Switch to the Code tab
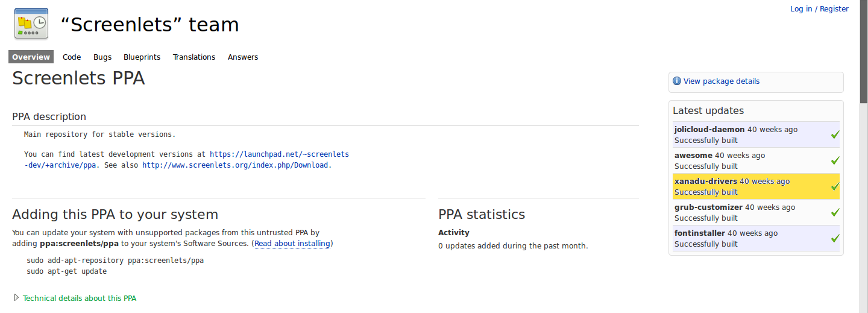This screenshot has height=313, width=868. [72, 57]
